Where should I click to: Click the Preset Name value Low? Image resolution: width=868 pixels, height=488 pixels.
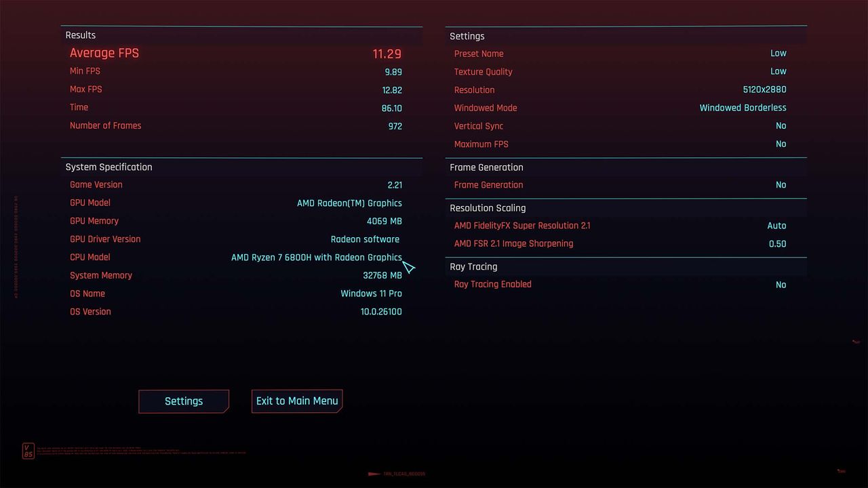pyautogui.click(x=778, y=54)
